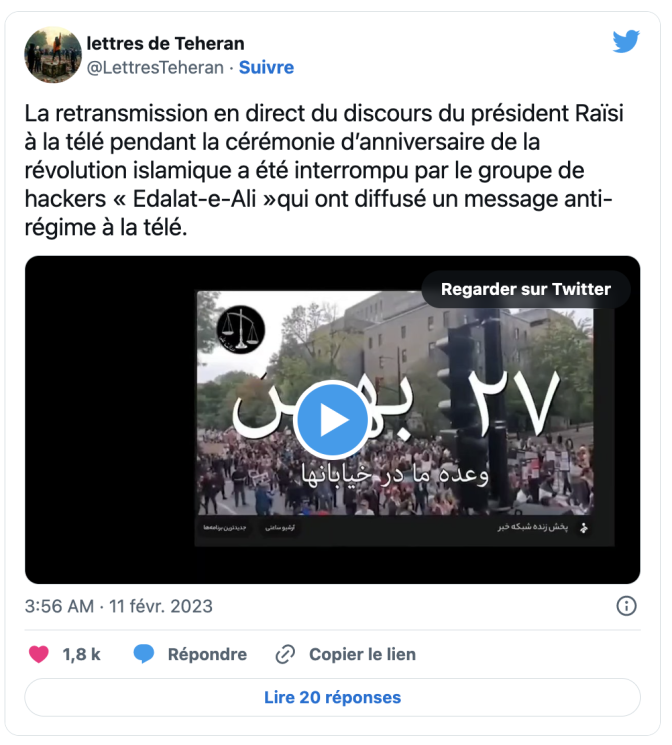Click the Persian live broadcast label in video

[x=532, y=527]
